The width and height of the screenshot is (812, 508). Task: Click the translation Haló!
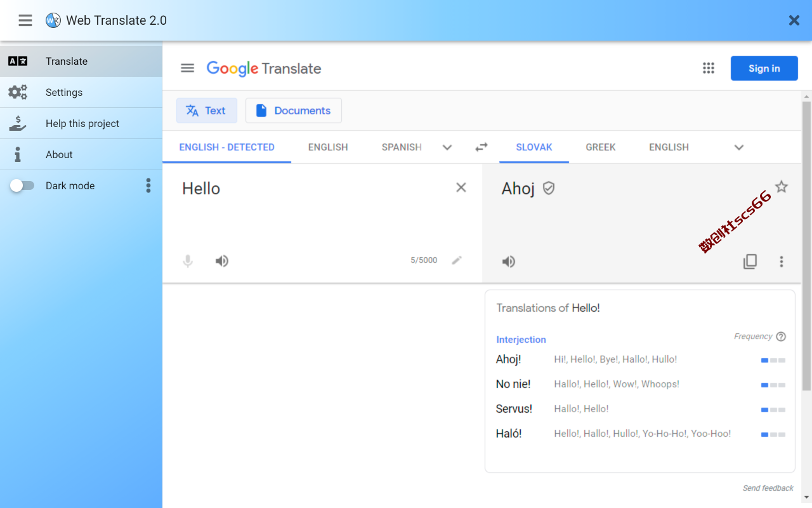pyautogui.click(x=509, y=434)
